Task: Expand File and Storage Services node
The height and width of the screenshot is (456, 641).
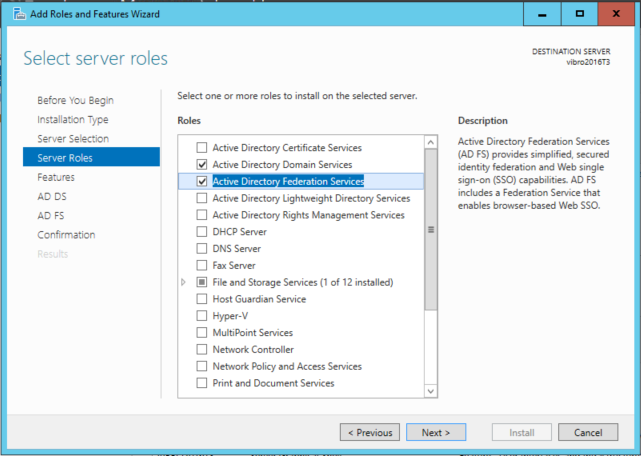Action: coord(183,282)
